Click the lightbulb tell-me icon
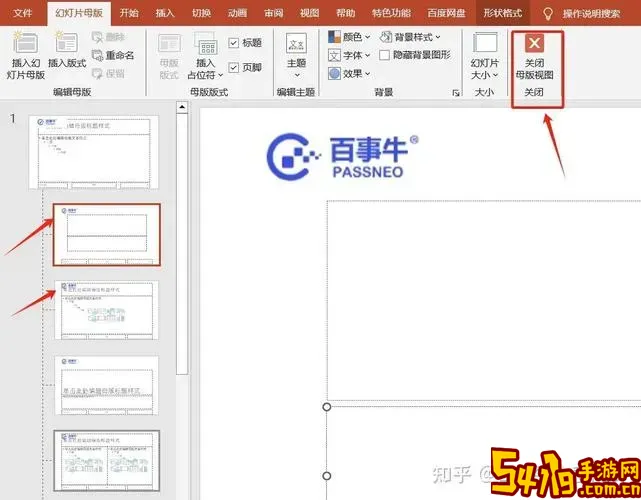This screenshot has width=641, height=500. tap(548, 14)
